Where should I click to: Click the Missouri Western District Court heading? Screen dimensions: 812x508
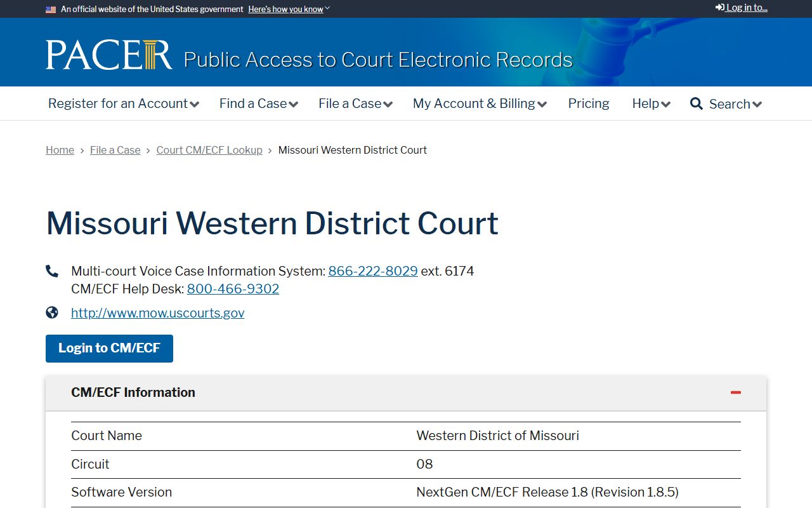[x=272, y=224]
